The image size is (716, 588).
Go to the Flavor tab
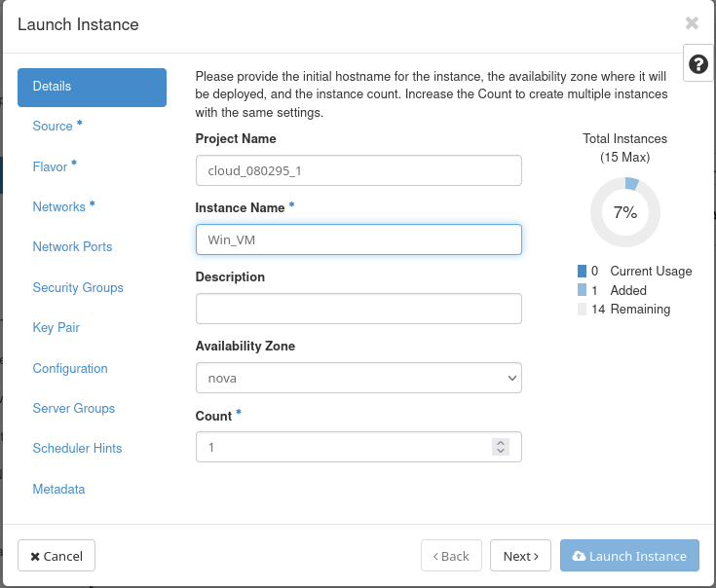pyautogui.click(x=51, y=166)
